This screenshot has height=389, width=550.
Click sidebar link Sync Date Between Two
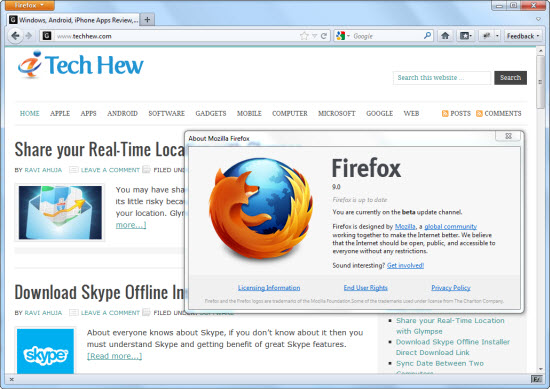tap(440, 363)
